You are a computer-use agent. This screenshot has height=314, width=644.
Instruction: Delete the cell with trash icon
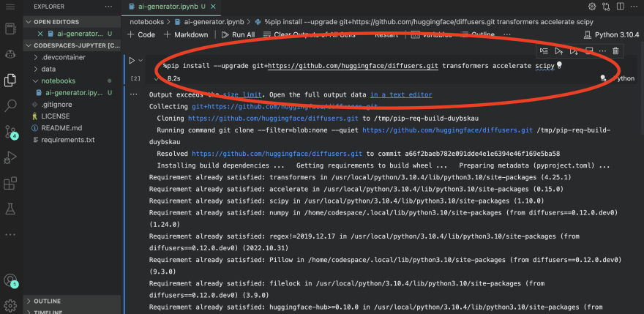point(615,51)
